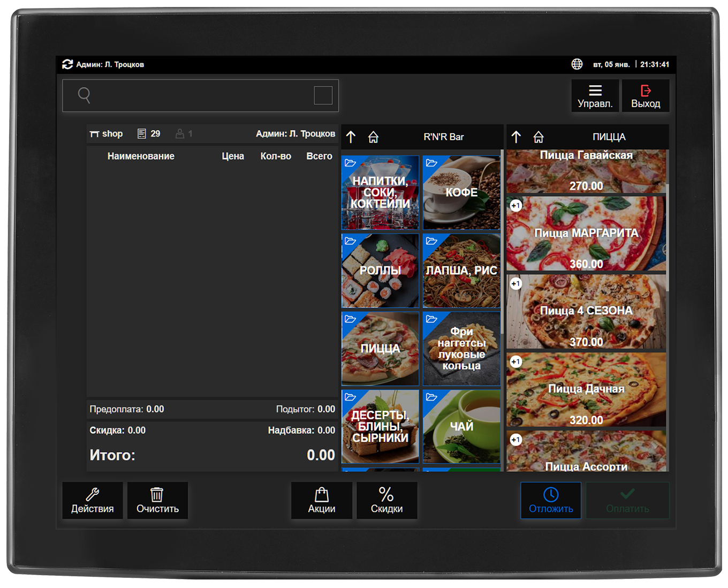Open the ЧАЙ category
The image size is (728, 588).
click(x=461, y=427)
